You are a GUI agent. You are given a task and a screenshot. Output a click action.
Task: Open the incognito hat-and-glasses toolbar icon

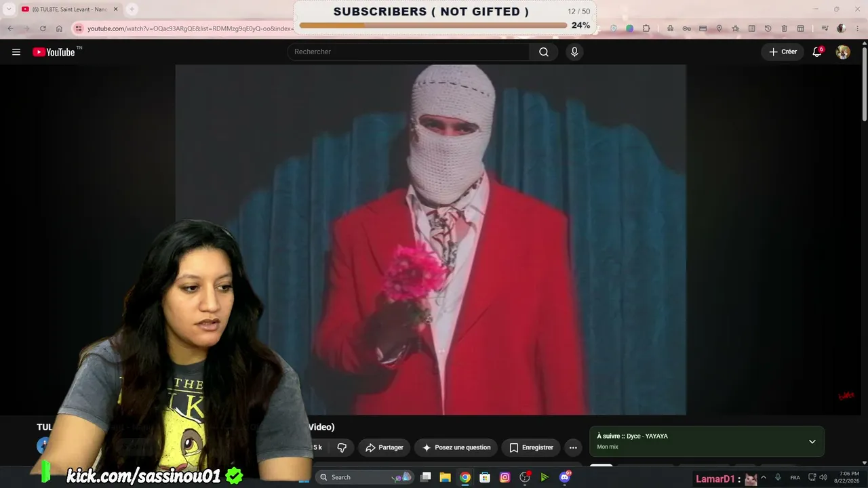tap(670, 28)
